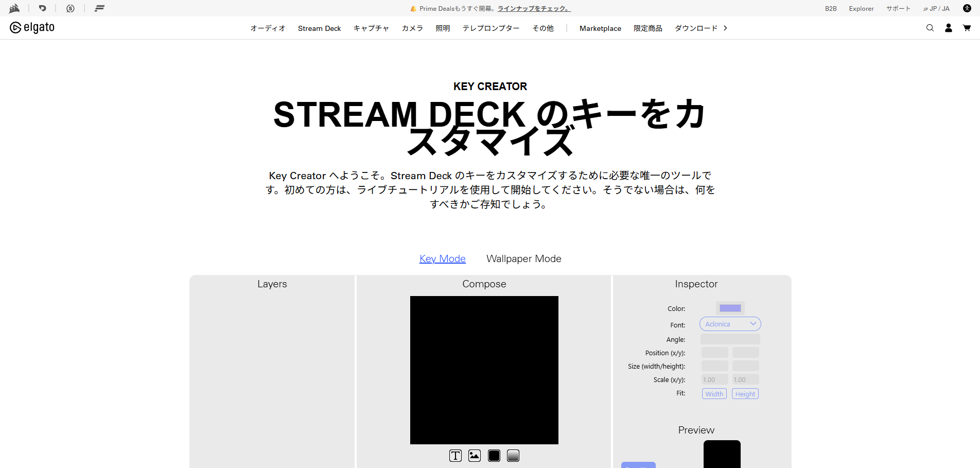Open the Corsair sails logo

point(14,8)
